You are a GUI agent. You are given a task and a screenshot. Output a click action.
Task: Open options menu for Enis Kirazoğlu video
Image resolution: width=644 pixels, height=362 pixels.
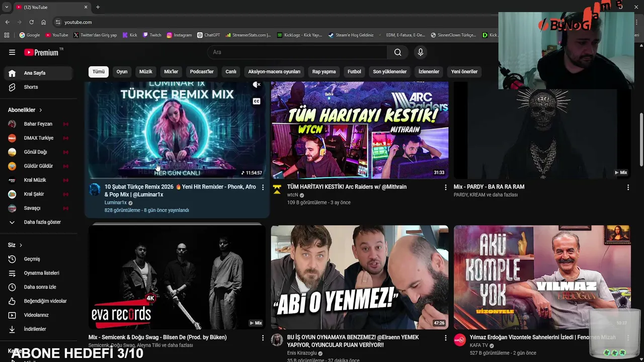[445, 338]
